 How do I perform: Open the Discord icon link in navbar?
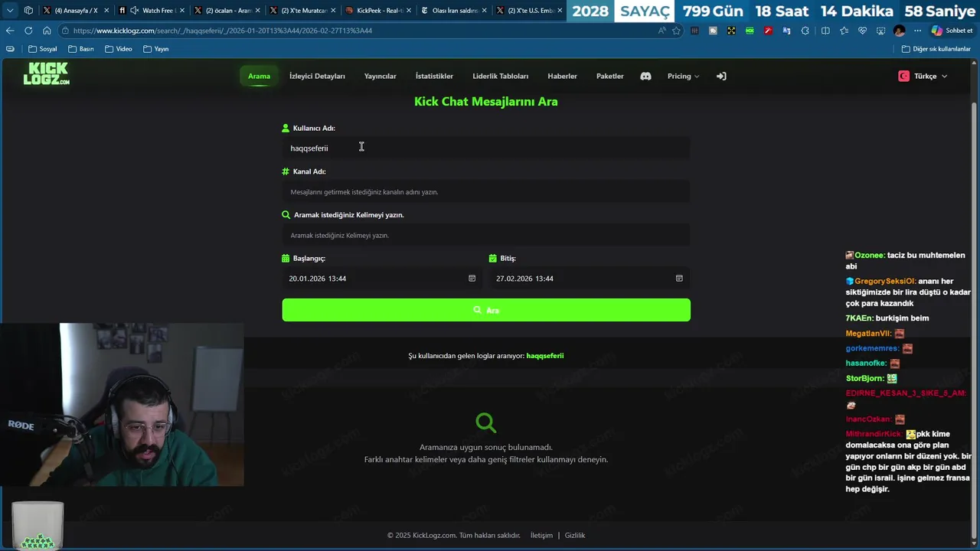[645, 76]
